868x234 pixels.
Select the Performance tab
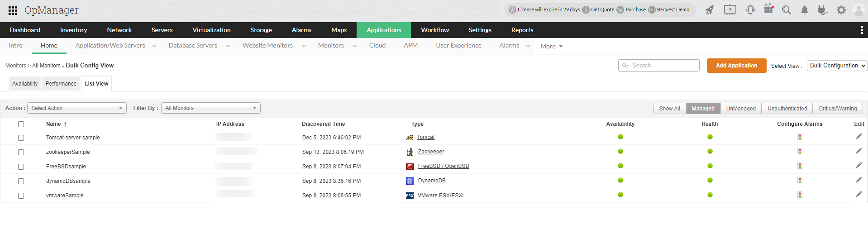(61, 84)
